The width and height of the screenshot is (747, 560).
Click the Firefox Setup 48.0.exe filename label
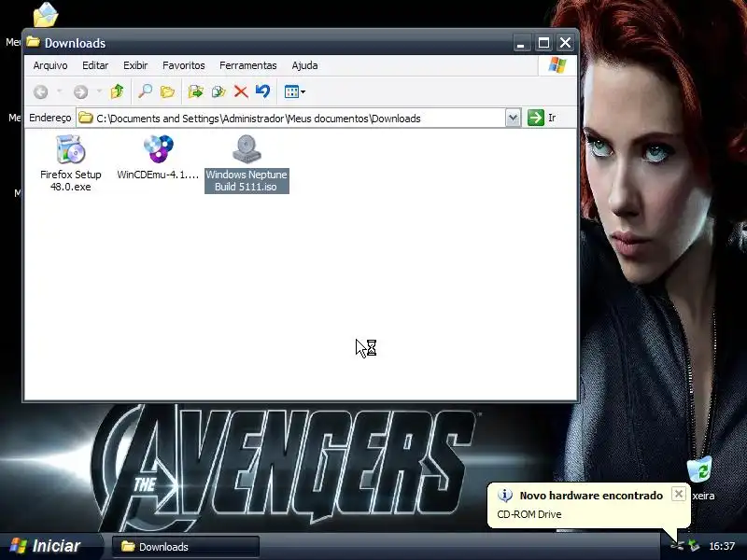coord(71,180)
